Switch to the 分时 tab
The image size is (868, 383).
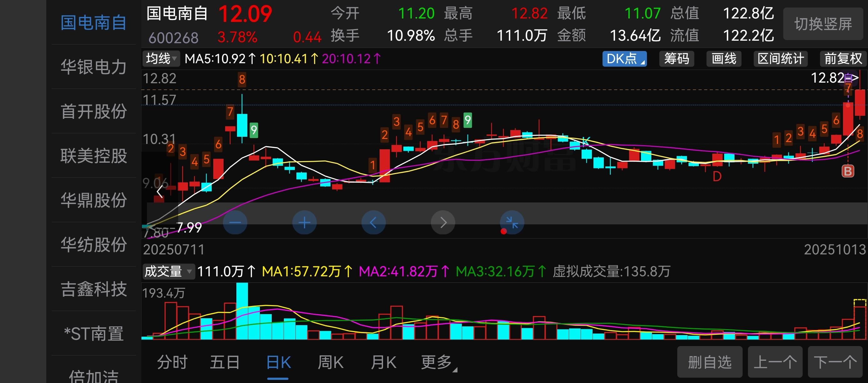(172, 362)
